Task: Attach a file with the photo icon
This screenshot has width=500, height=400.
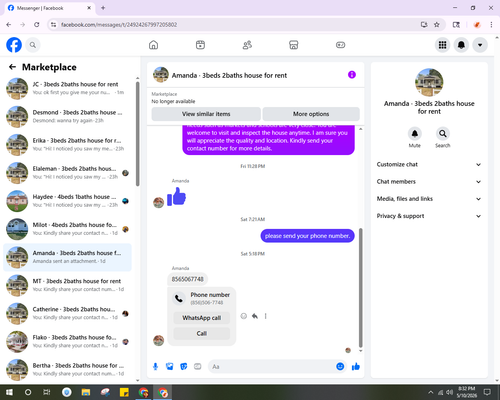Action: click(x=170, y=367)
